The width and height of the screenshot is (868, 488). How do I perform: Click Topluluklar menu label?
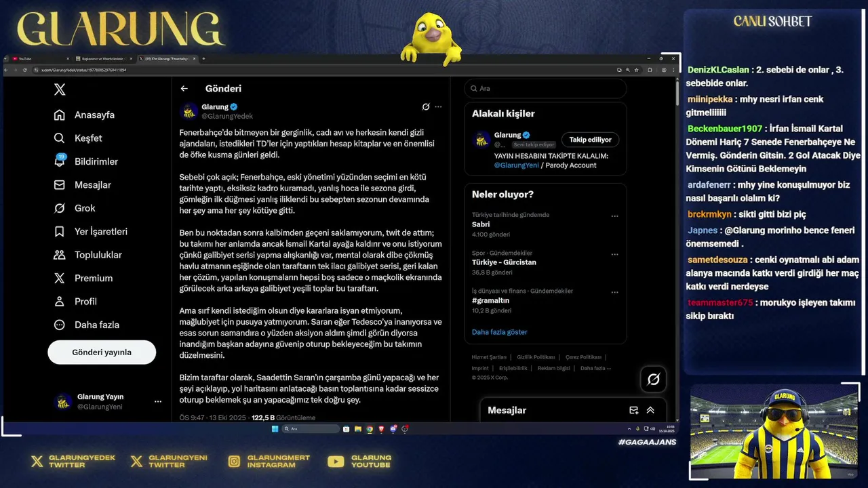click(98, 255)
